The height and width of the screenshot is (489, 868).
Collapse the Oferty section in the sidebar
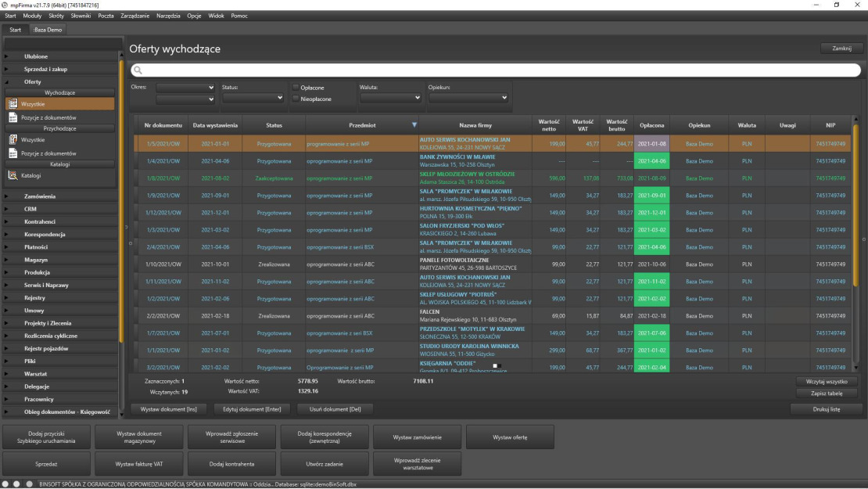click(x=6, y=82)
